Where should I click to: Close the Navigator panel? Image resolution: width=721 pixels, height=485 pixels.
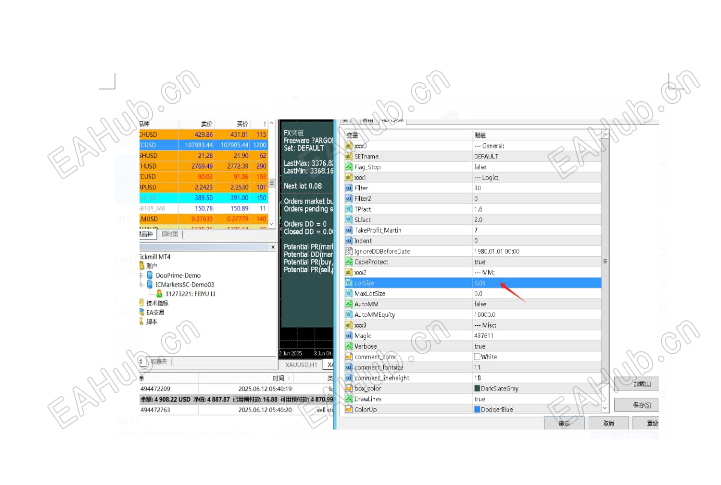(273, 247)
